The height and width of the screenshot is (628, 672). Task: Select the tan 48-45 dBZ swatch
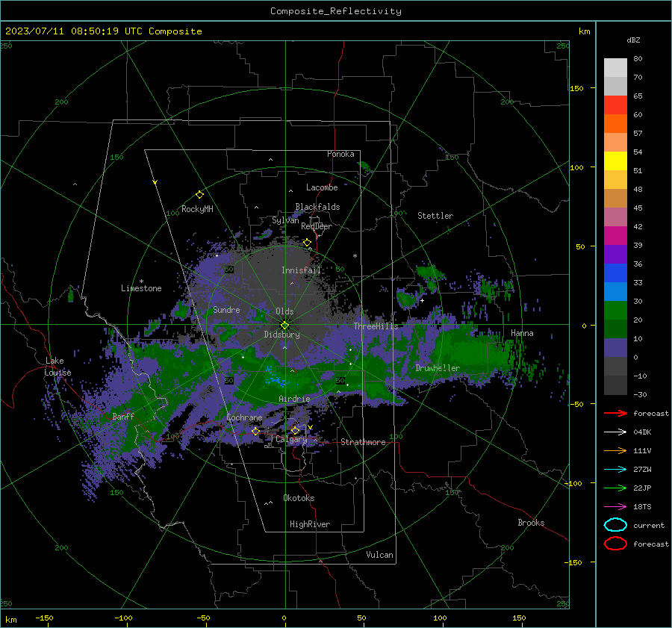[x=615, y=199]
